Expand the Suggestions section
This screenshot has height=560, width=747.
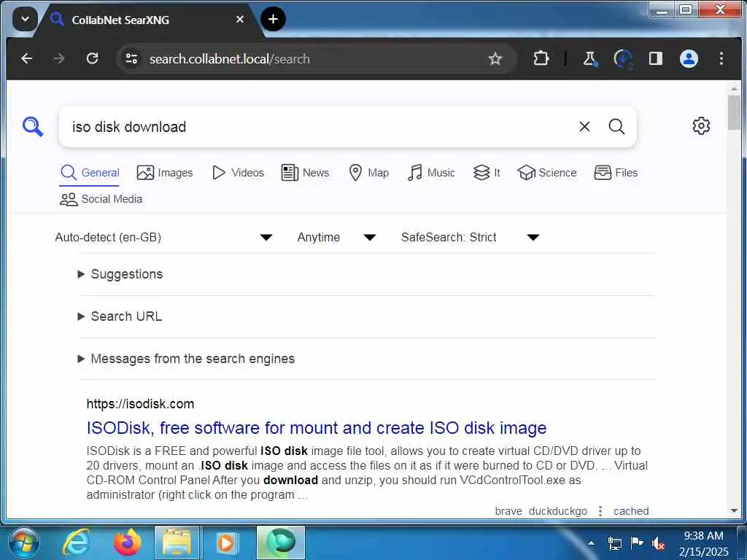tap(120, 274)
